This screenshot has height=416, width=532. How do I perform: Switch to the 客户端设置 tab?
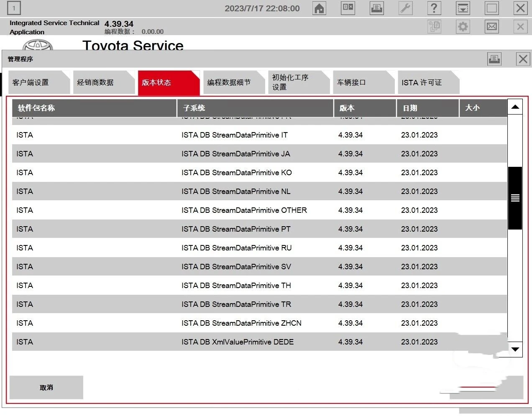point(39,82)
